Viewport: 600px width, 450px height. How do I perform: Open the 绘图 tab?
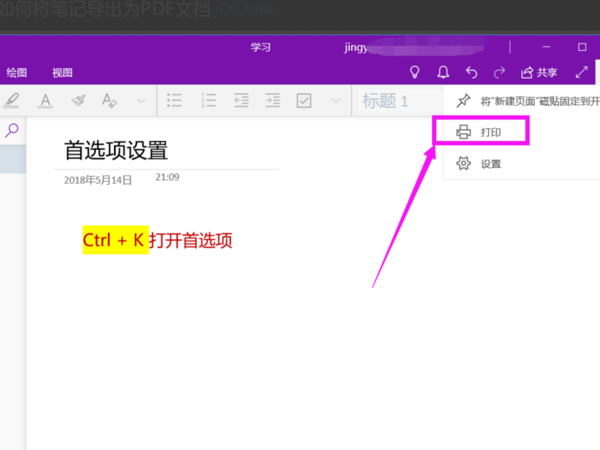tap(17, 72)
